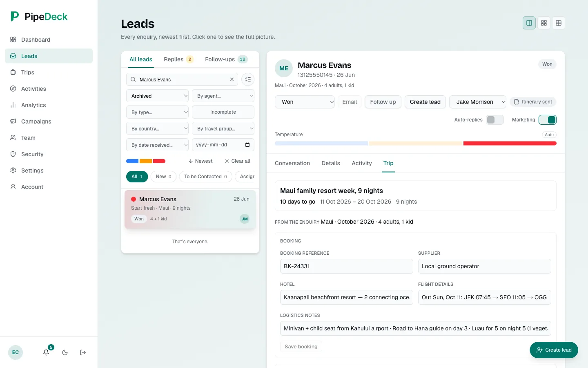Switch to table view layout

[x=559, y=23]
